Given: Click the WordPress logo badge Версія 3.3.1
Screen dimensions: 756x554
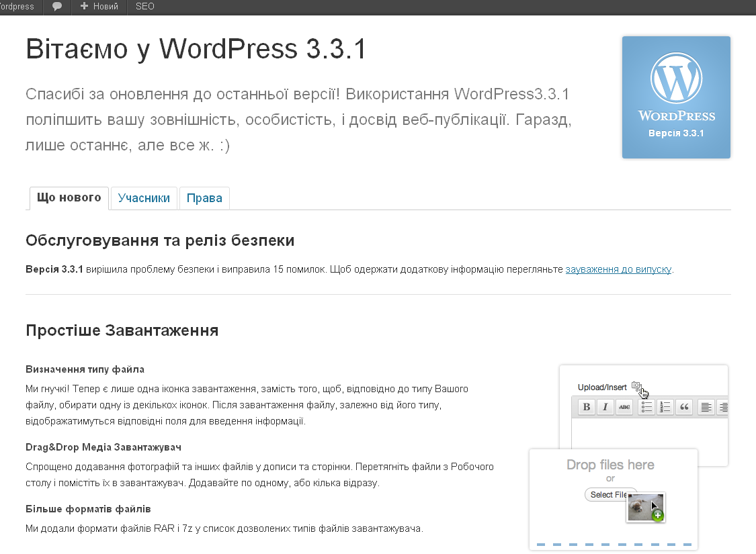Looking at the screenshot, I should click(676, 97).
